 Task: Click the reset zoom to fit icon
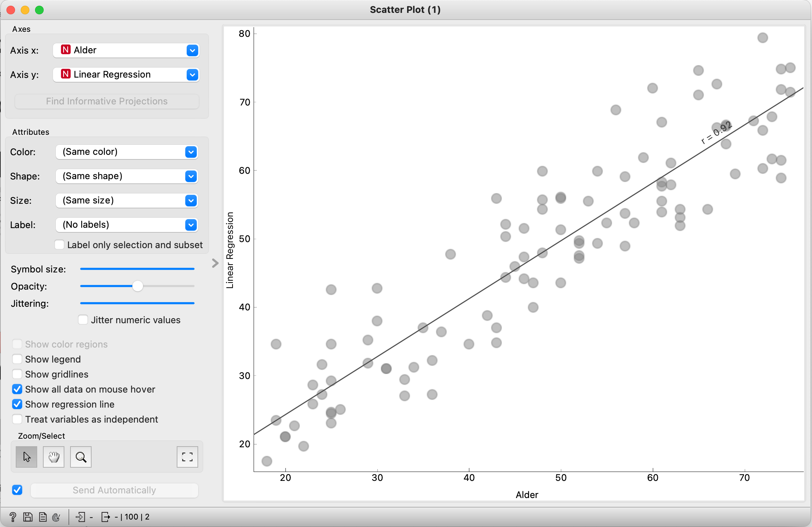click(x=187, y=457)
